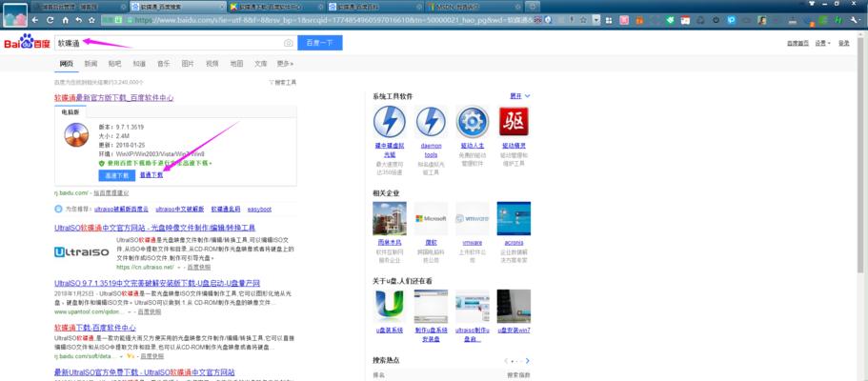Open the four-square apps grid toolbar icon

click(609, 20)
